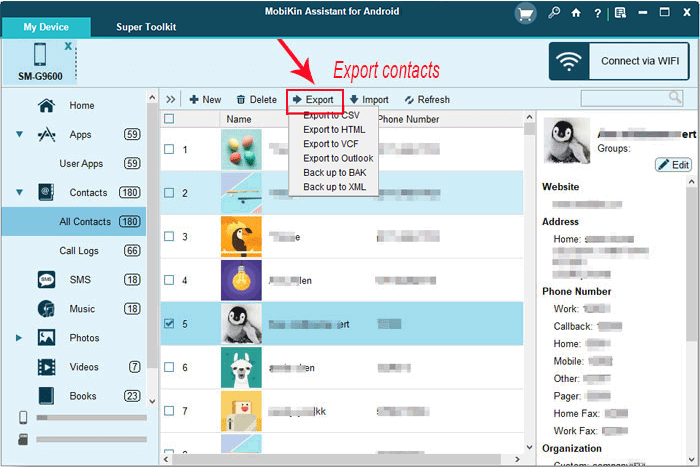Click the key registration icon
This screenshot has width=700, height=467.
tap(554, 13)
